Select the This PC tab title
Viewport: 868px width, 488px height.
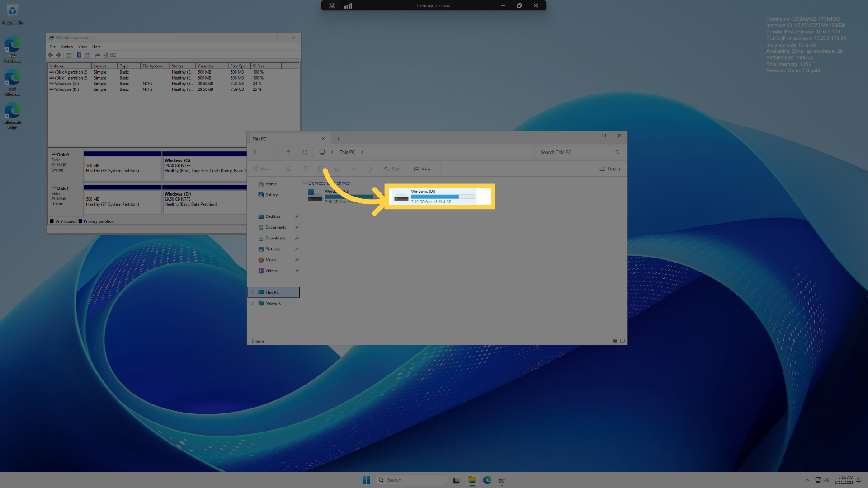(x=259, y=139)
